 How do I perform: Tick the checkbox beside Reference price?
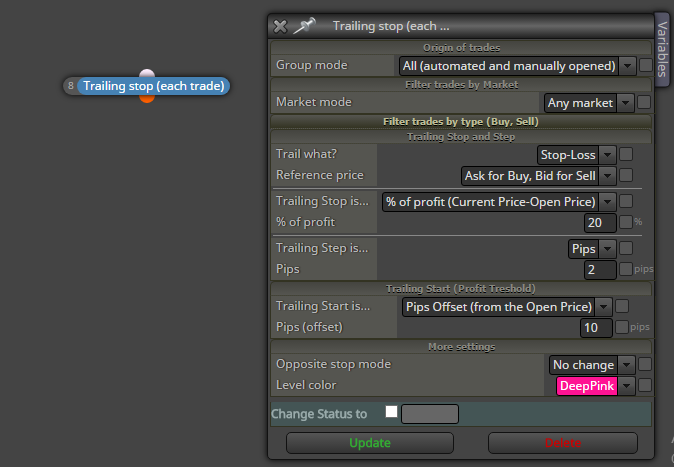(x=626, y=175)
